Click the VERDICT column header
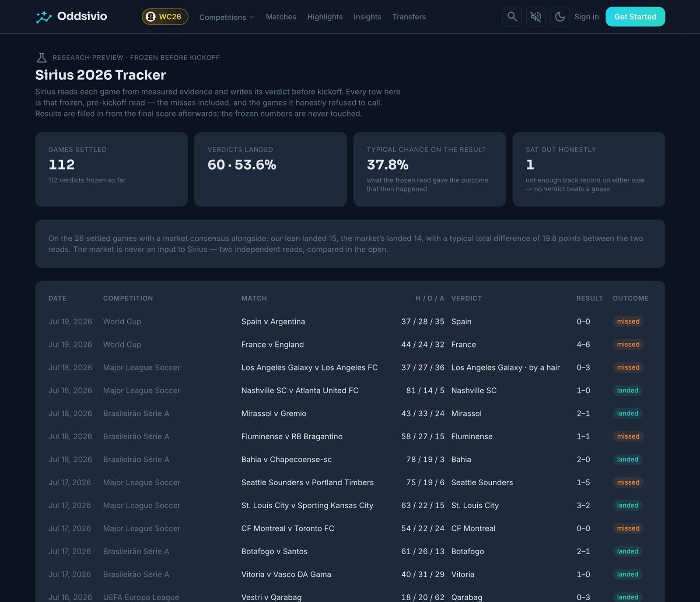The image size is (700, 602). tap(466, 298)
